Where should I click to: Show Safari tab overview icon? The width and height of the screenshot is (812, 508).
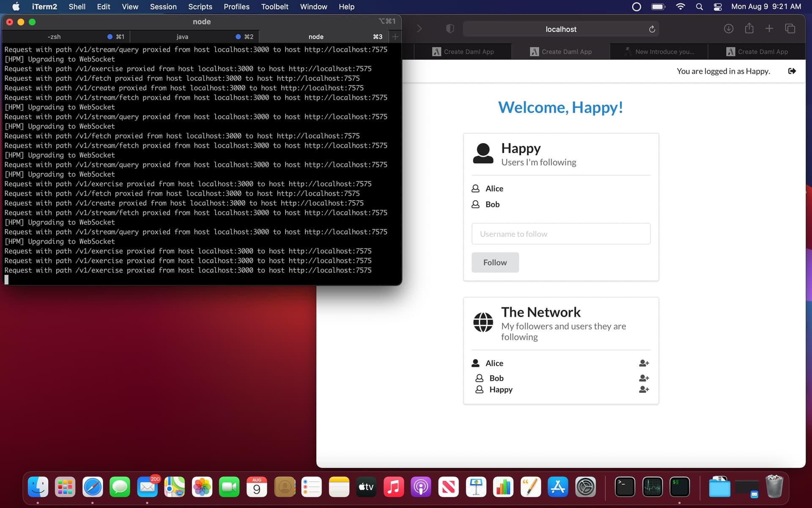(790, 29)
